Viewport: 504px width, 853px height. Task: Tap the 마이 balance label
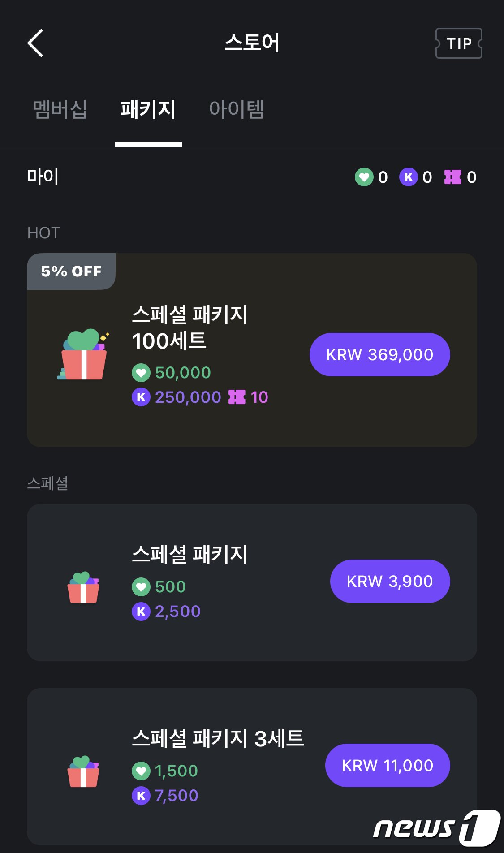43,177
